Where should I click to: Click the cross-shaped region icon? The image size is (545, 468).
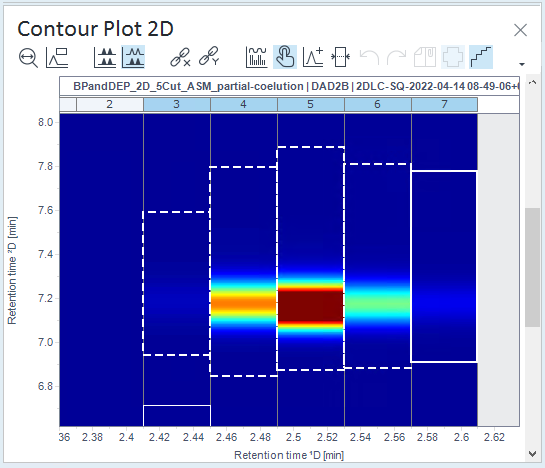coord(453,57)
